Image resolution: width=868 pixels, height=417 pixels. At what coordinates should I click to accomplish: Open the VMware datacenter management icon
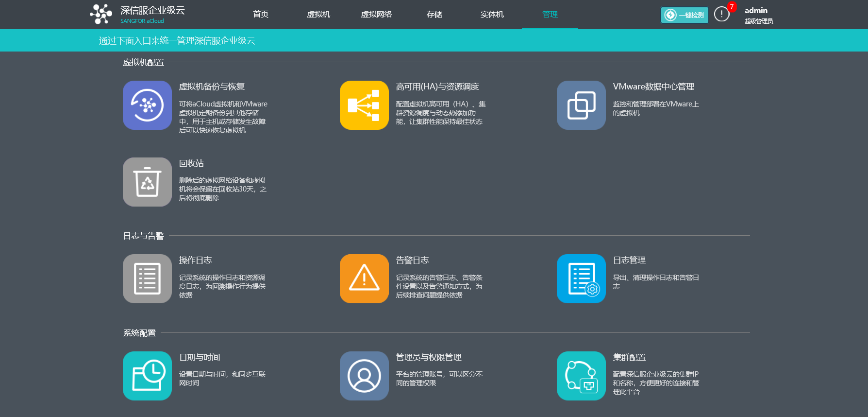coord(581,105)
